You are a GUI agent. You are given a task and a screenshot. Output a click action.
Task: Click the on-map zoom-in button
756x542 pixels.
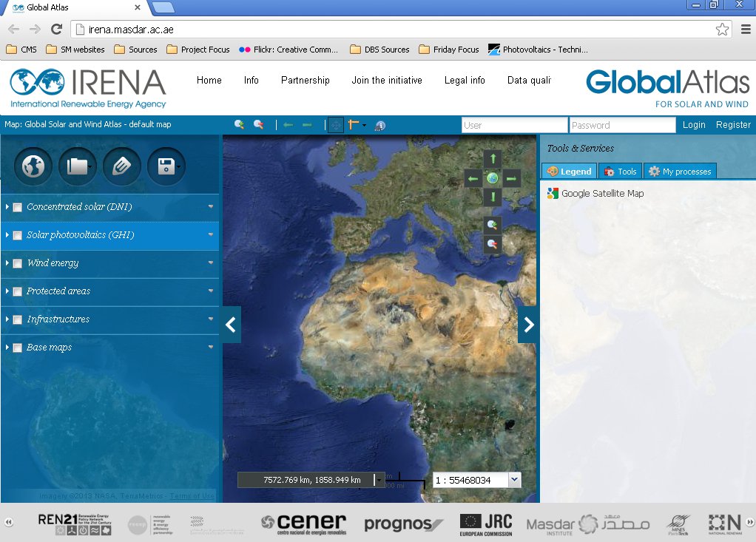492,225
